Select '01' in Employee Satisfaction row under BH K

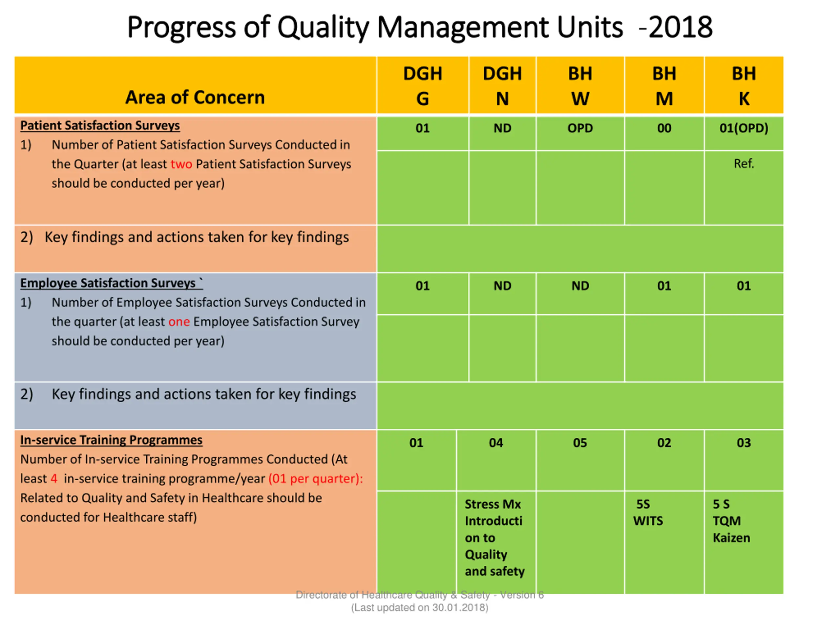pyautogui.click(x=744, y=285)
